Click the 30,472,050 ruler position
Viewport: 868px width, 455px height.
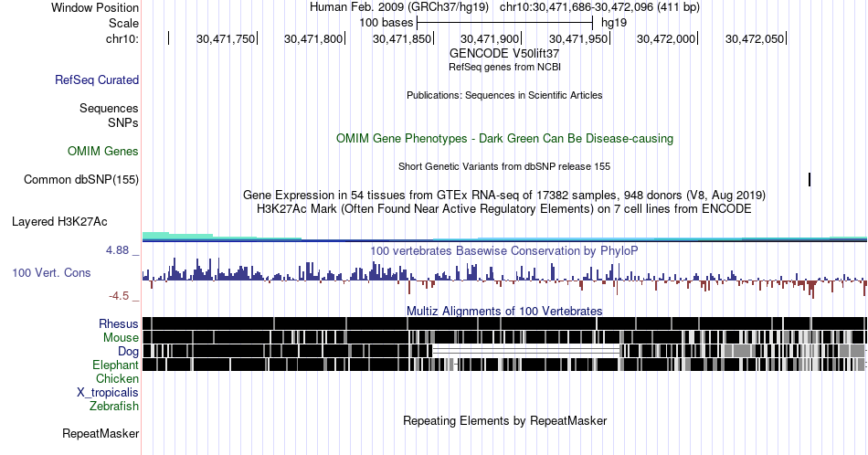tap(755, 38)
